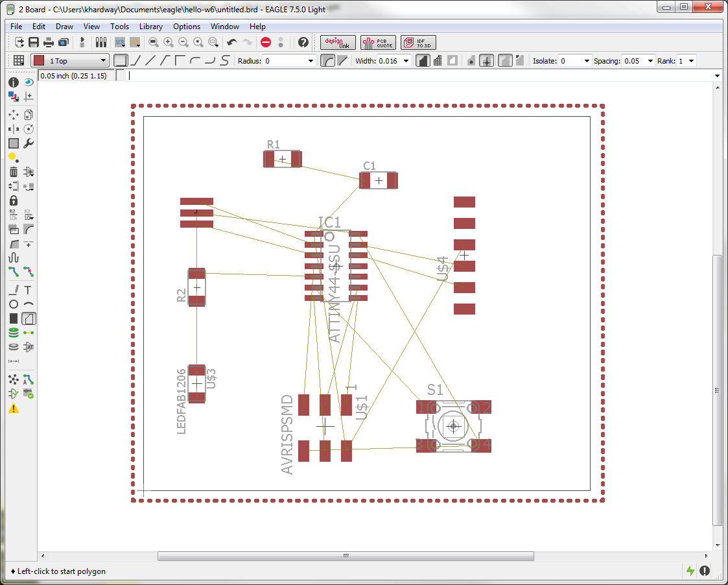Click the red Stop command icon
The width and height of the screenshot is (728, 585).
pos(266,42)
